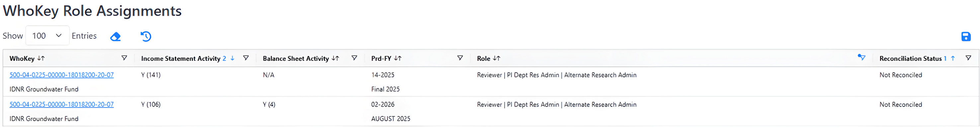Screen dimensions: 980x128
Task: Select the N/A balance sheet cell
Action: coord(269,75)
